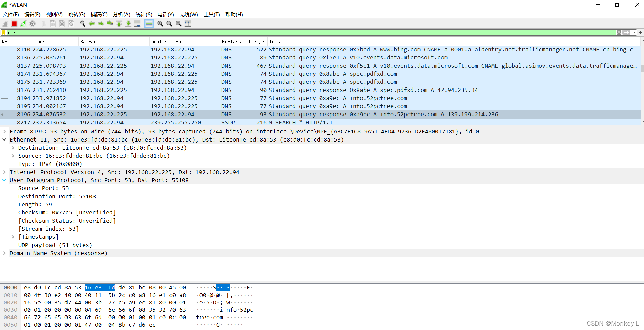Open the 统计(S) menu
Screen dimensions: 644x330
144,15
